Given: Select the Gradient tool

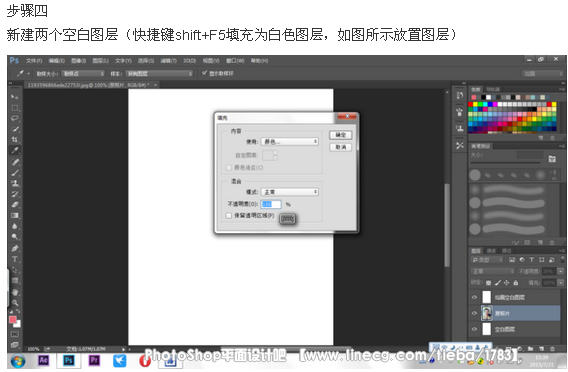Looking at the screenshot, I should pos(14,216).
